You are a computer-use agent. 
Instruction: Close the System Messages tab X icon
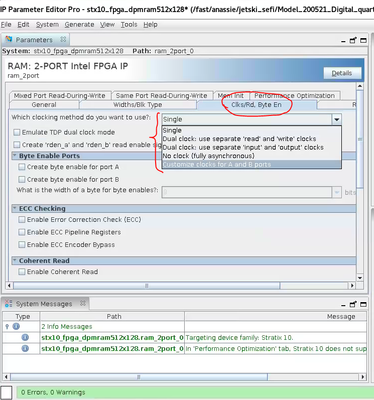83,303
